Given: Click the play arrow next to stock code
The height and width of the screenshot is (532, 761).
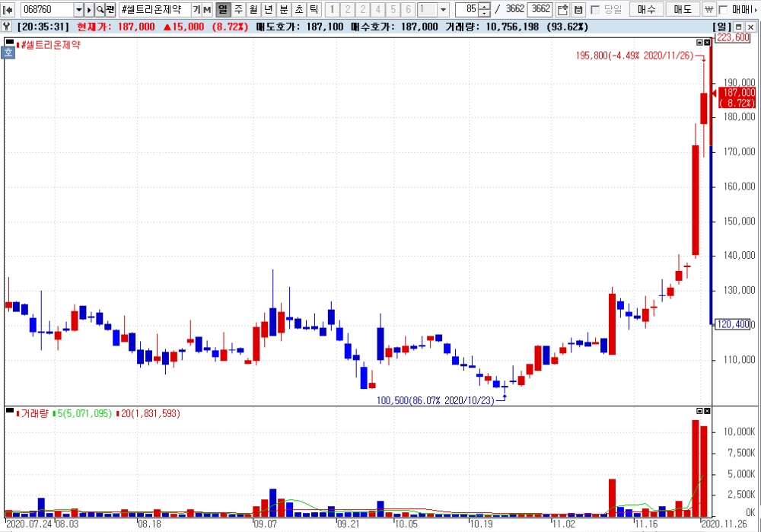Looking at the screenshot, I should (x=89, y=9).
